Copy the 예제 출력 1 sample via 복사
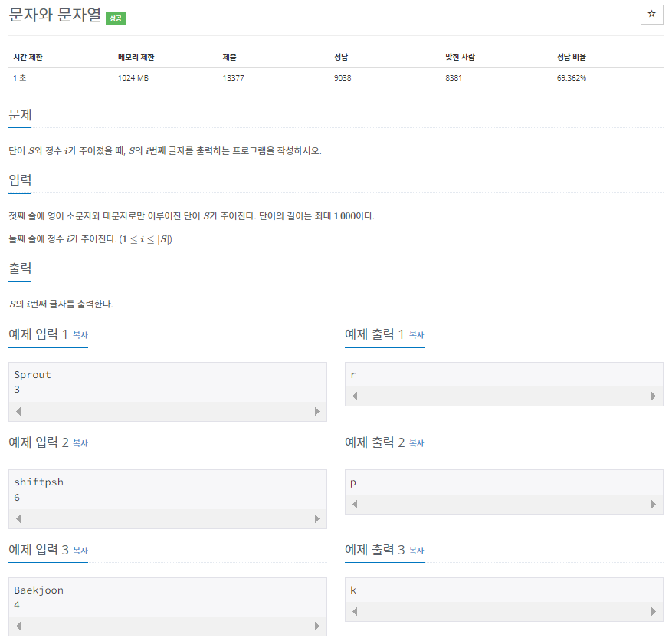The width and height of the screenshot is (672, 638). click(x=416, y=335)
